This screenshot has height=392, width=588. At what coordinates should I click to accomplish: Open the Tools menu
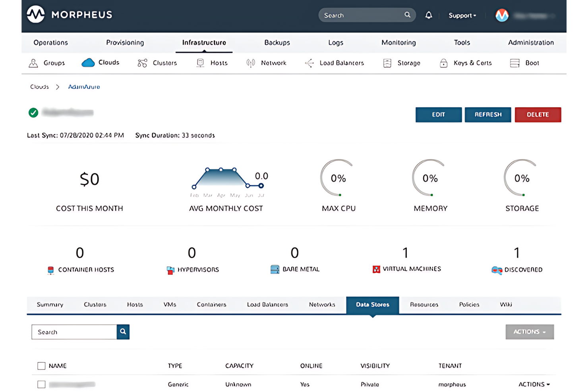[462, 42]
